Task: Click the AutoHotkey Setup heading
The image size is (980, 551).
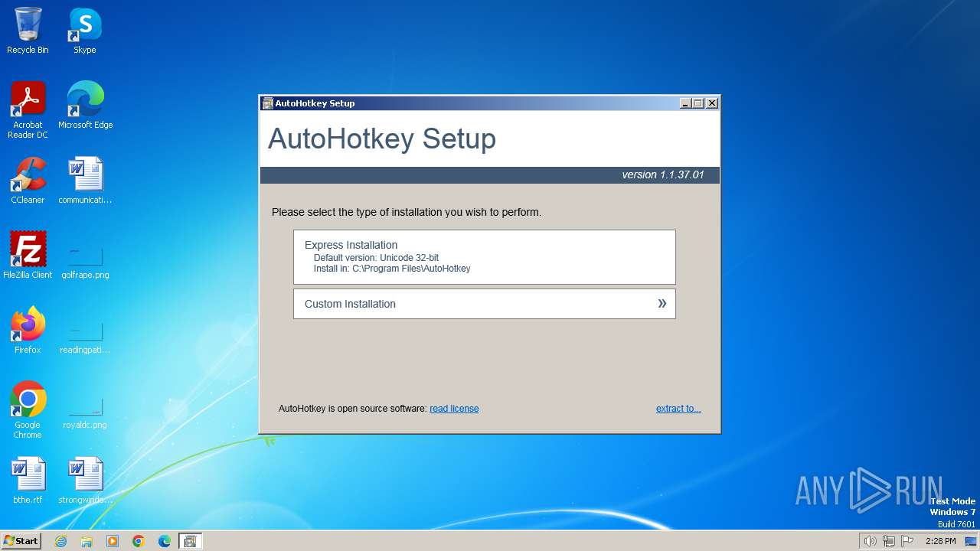Action: tap(382, 139)
